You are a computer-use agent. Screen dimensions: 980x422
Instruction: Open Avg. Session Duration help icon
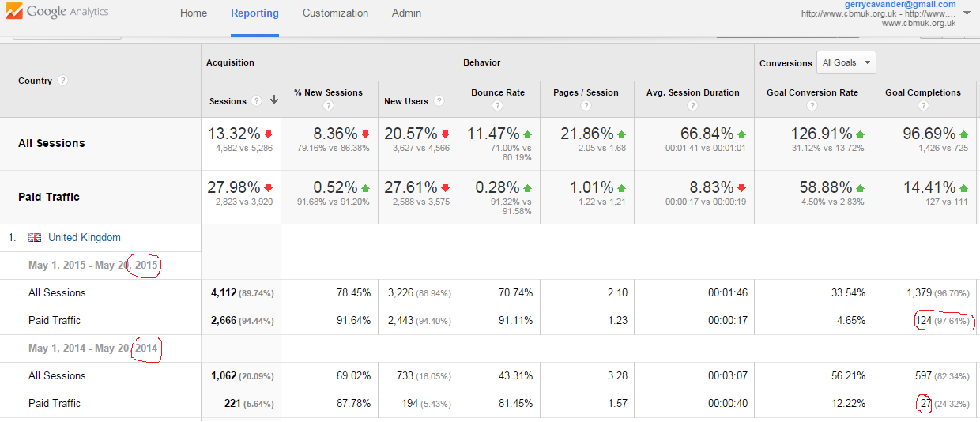(693, 107)
